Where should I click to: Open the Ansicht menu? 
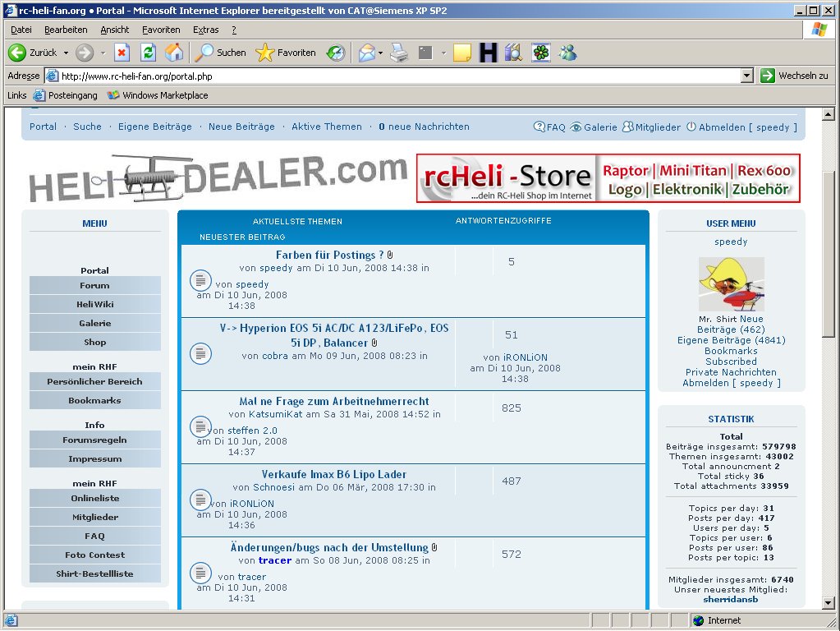[x=115, y=30]
